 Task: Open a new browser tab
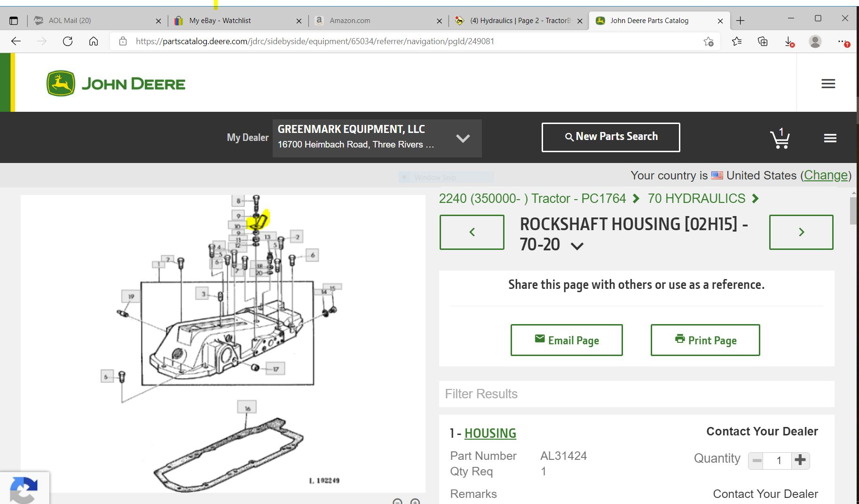[741, 21]
